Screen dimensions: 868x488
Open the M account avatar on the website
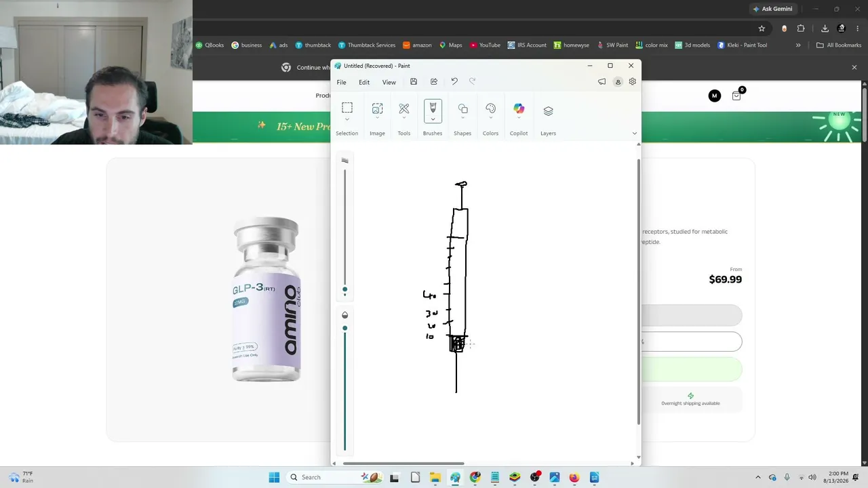point(714,96)
